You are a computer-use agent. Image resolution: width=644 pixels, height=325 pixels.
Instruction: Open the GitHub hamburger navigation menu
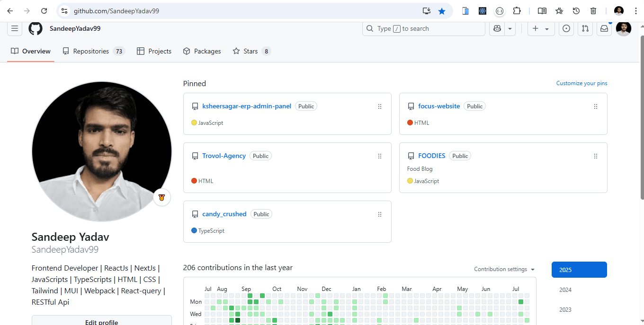point(15,28)
